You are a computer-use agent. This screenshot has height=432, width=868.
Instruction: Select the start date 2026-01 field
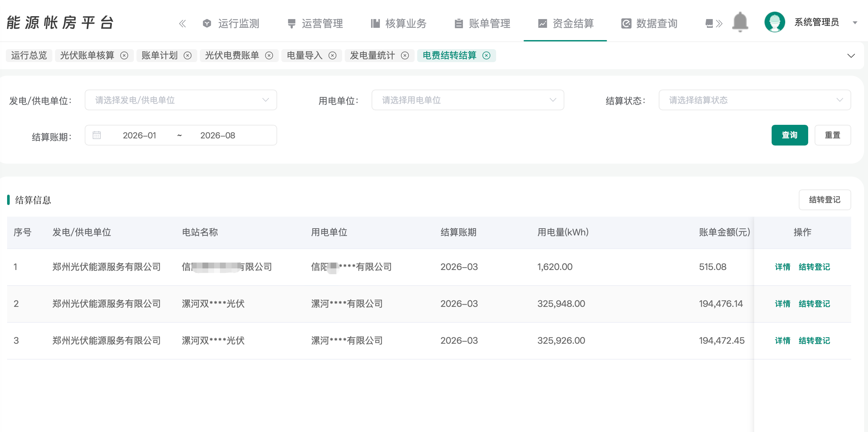pyautogui.click(x=139, y=135)
